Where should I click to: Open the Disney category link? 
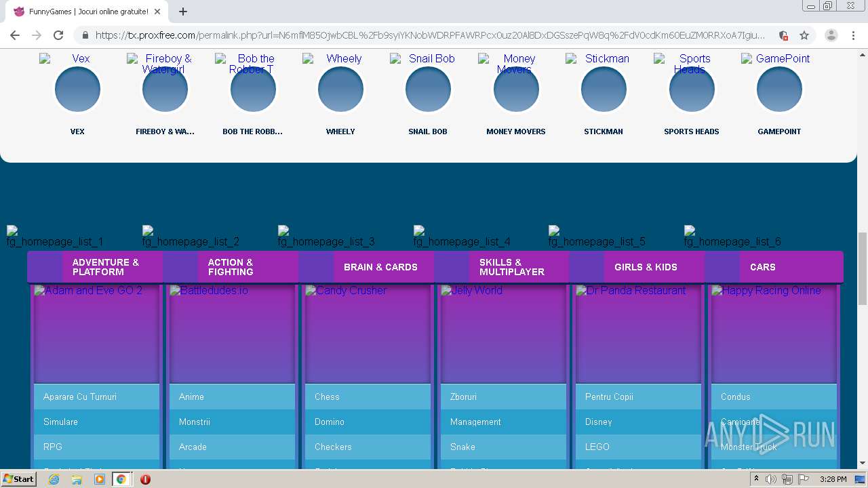coord(638,422)
